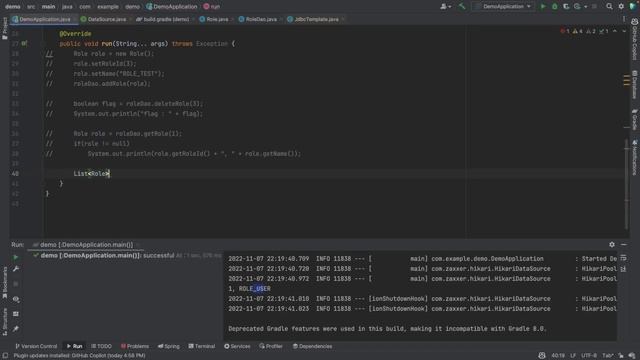Open Spring tool window
640x360 pixels.
[x=169, y=346]
